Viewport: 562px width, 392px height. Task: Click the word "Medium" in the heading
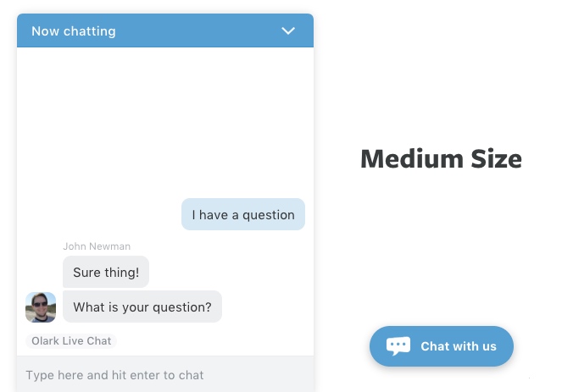403,158
